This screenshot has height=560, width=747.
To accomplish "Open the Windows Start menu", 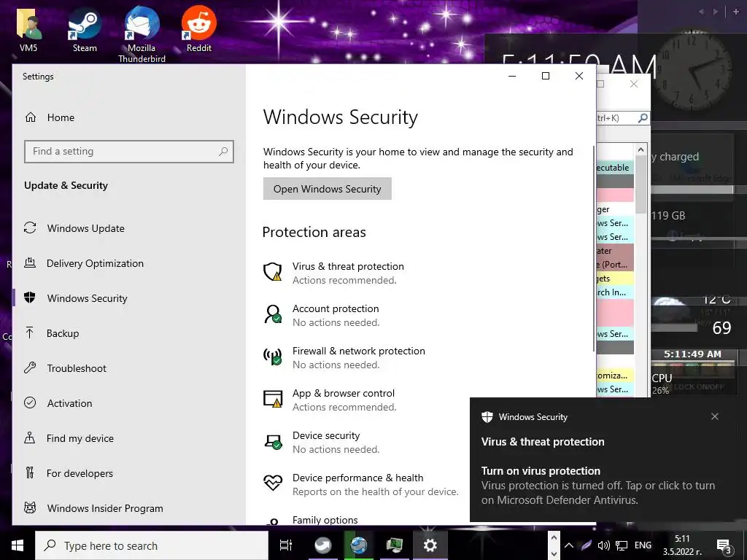I will (18, 545).
